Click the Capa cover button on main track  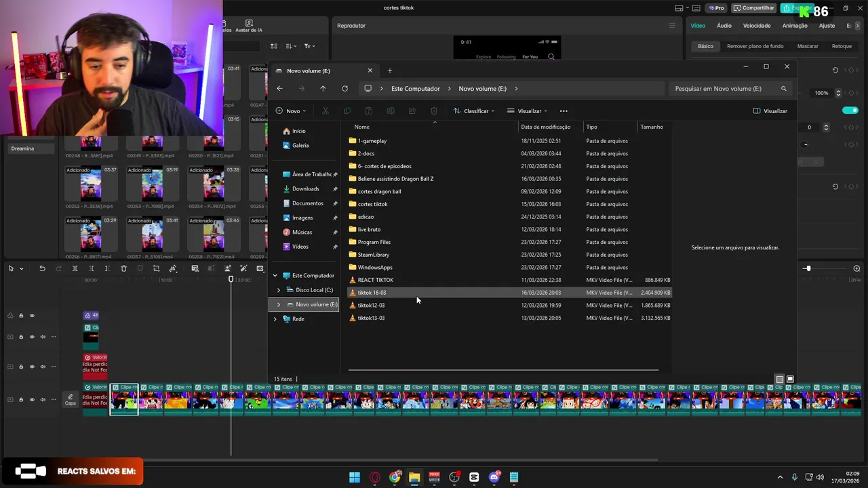tap(71, 399)
